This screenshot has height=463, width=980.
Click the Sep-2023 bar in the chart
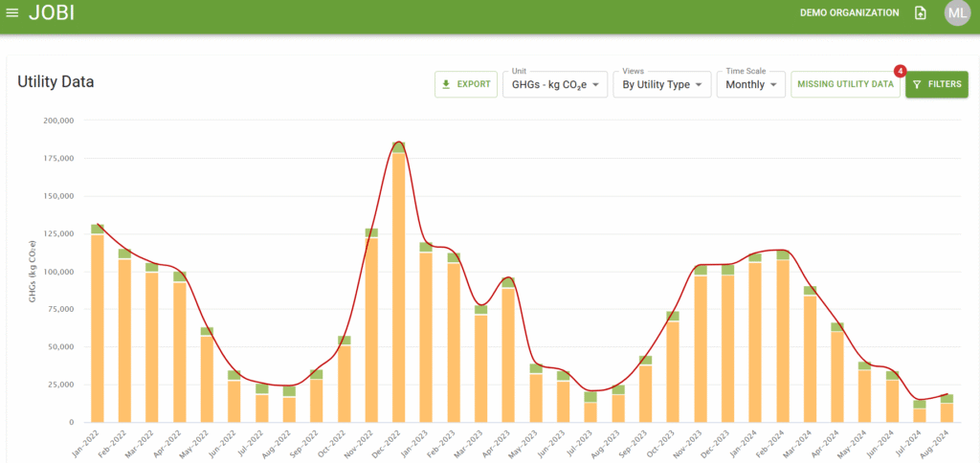645,388
